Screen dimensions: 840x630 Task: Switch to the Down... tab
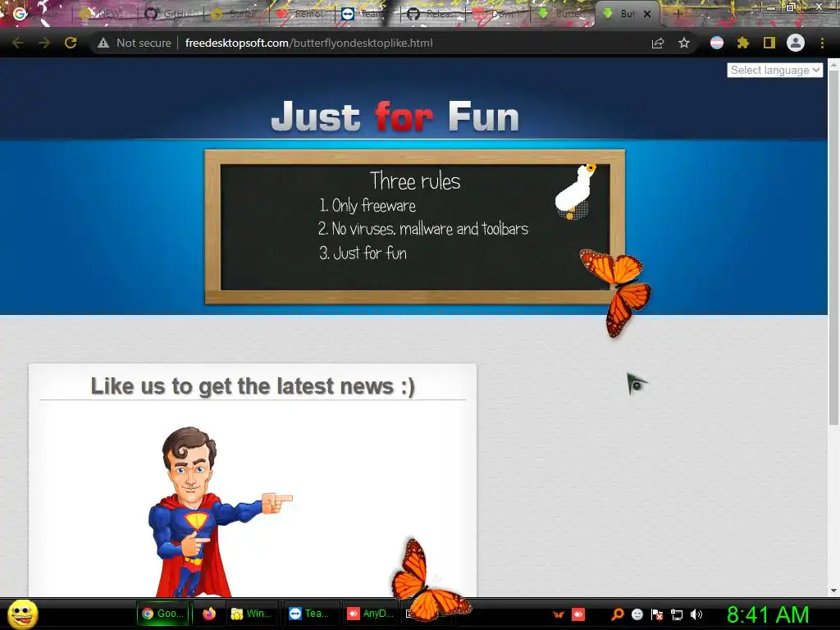[x=498, y=13]
